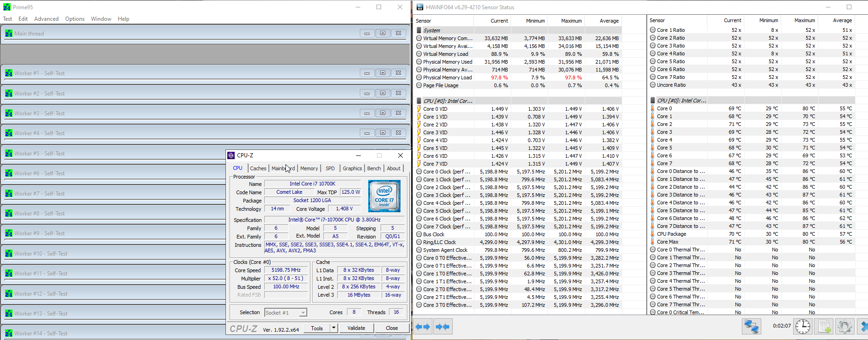Open the Options menu in Prime95
The width and height of the screenshot is (868, 340).
pyautogui.click(x=75, y=19)
